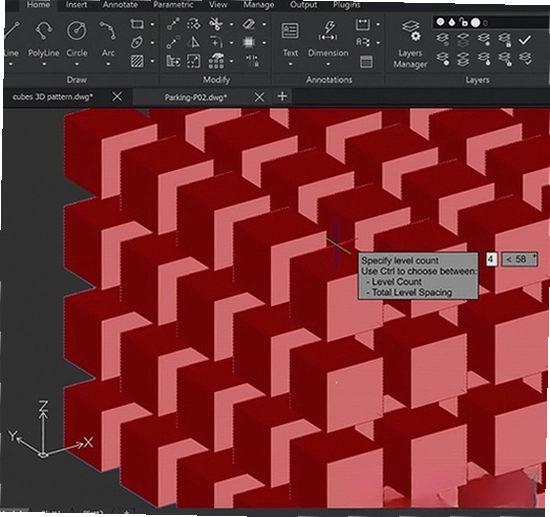Activate the Trim scissors tool

[x=216, y=24]
